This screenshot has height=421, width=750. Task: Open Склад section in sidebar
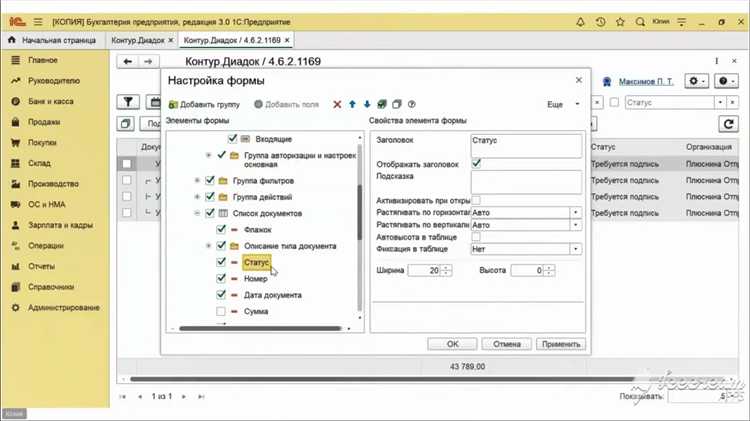[39, 163]
